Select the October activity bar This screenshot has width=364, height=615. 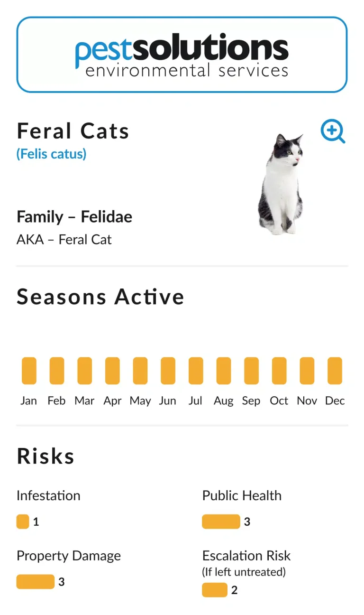[279, 371]
